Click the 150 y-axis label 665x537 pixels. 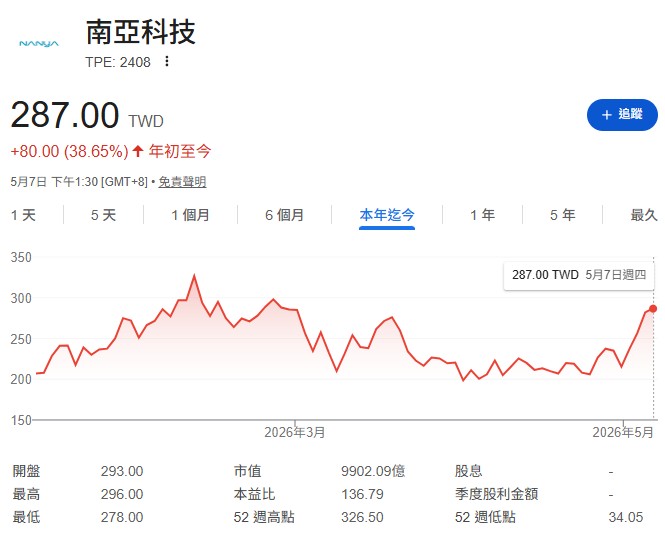coord(21,420)
